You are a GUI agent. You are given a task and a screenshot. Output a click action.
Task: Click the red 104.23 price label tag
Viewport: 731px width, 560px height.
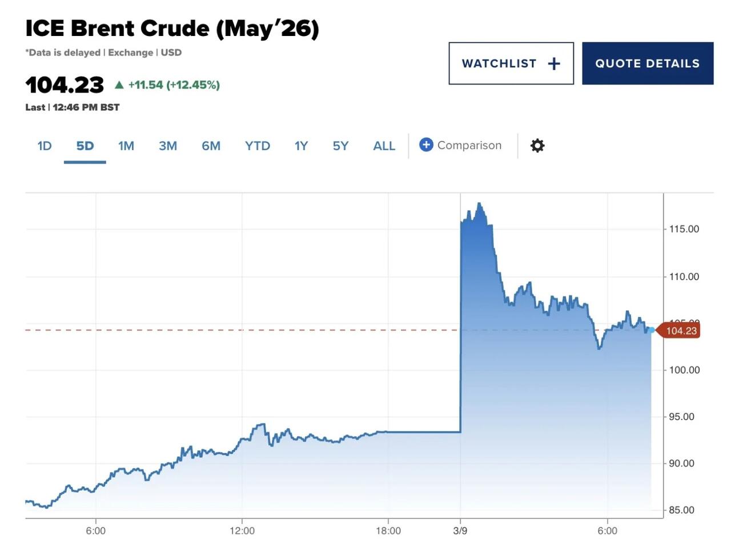click(x=681, y=331)
